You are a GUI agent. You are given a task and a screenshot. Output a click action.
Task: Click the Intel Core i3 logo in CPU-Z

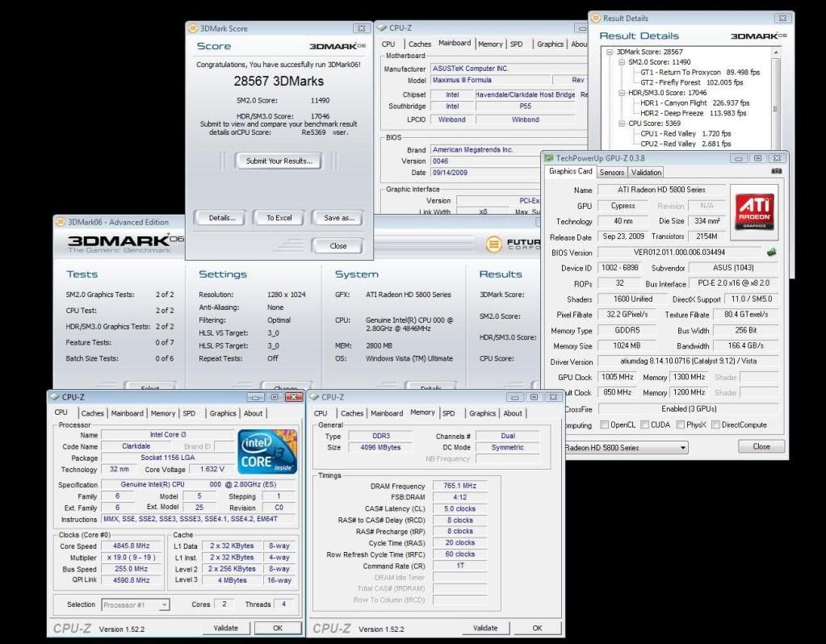click(x=267, y=452)
